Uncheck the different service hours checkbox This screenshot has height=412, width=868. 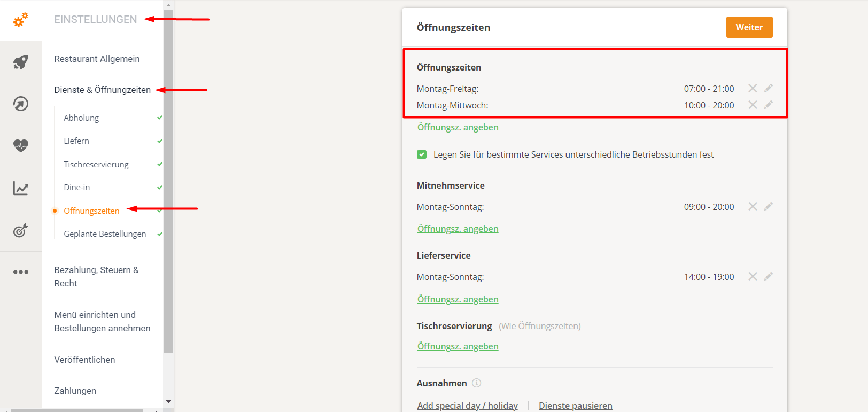click(x=422, y=154)
